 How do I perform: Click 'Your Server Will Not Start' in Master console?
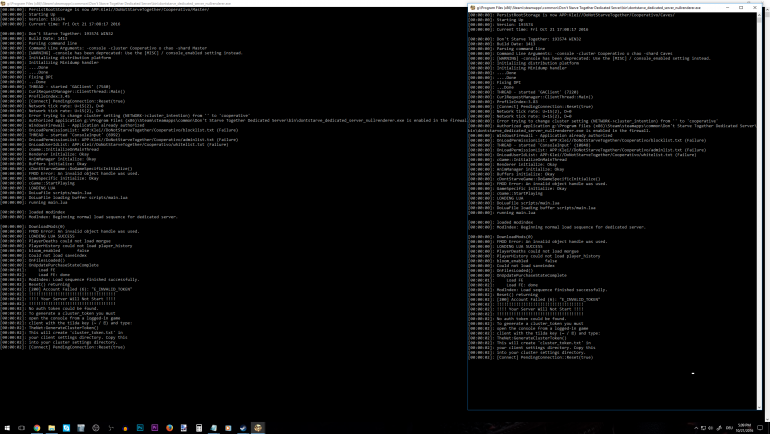[72, 298]
